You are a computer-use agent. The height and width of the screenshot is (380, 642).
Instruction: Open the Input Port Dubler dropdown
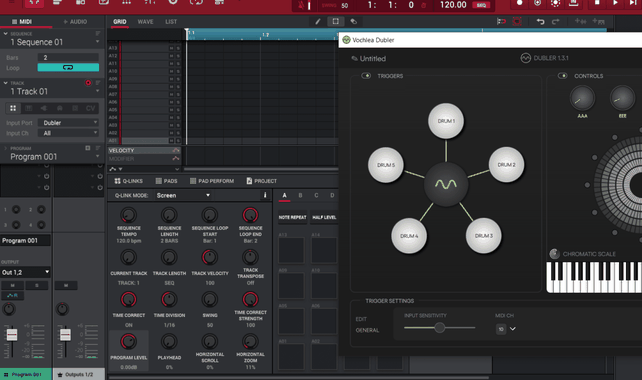tap(68, 122)
